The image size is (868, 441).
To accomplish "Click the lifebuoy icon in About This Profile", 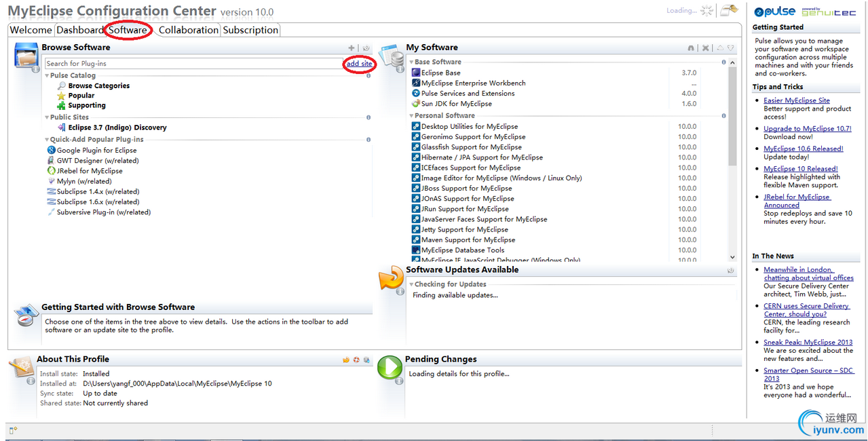I will [356, 360].
